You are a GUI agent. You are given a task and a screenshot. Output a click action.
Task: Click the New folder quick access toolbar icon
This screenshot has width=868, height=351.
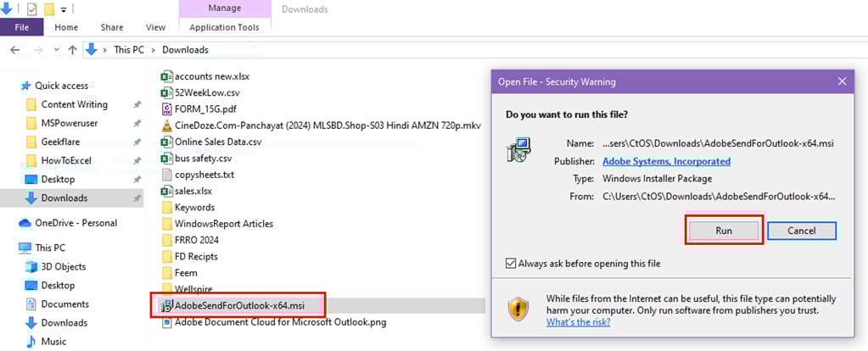click(x=49, y=8)
